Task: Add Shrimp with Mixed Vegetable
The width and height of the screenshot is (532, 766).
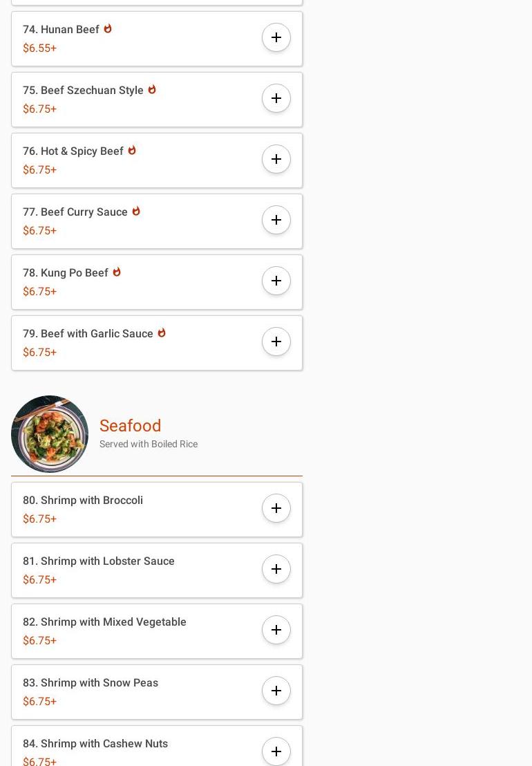Action: (x=276, y=630)
